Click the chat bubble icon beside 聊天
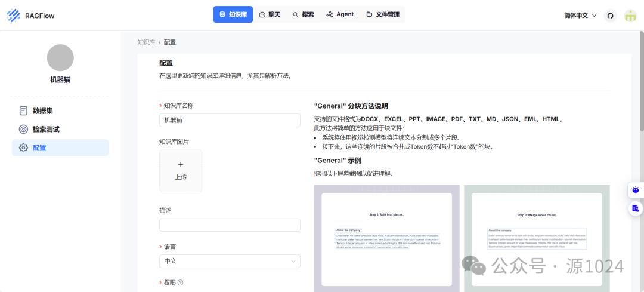Screen dimensions: 644x292 (262, 14)
